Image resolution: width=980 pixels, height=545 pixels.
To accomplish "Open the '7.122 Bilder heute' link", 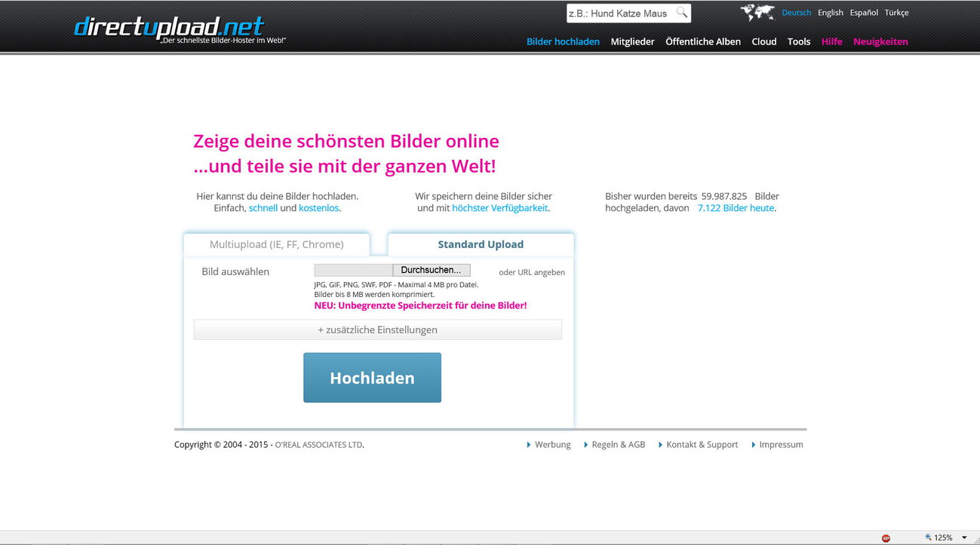I will click(736, 207).
